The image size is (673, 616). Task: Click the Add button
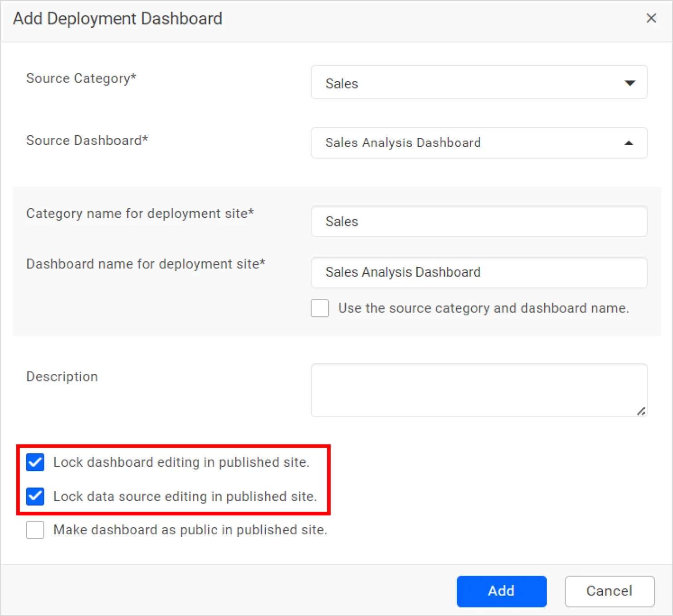coord(502,591)
